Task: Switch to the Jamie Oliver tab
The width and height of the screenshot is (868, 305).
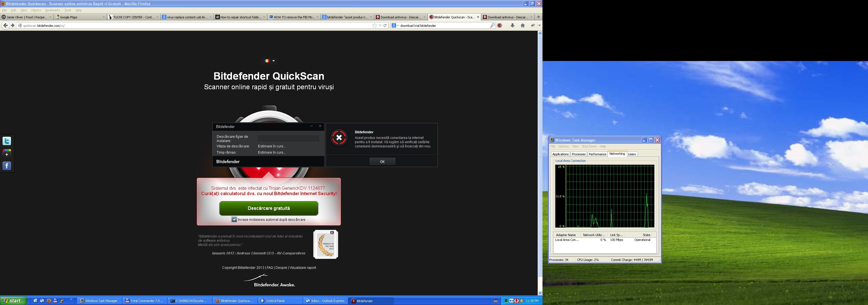Action: point(27,17)
